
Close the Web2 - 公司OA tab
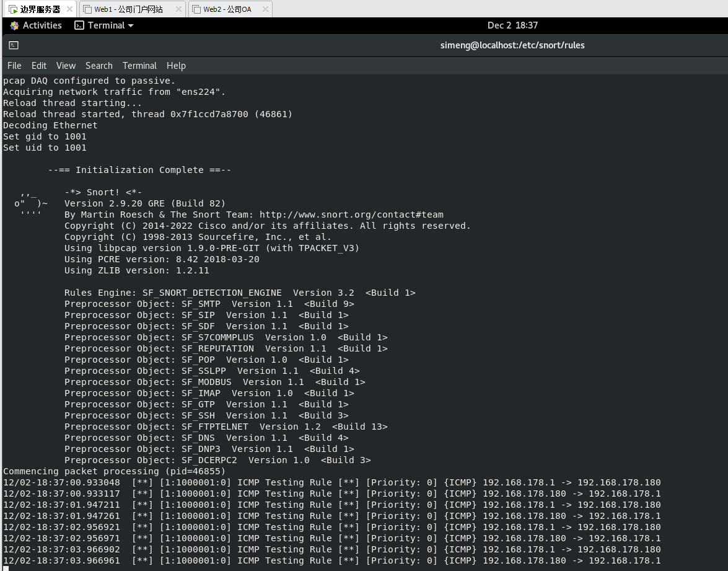tap(265, 9)
